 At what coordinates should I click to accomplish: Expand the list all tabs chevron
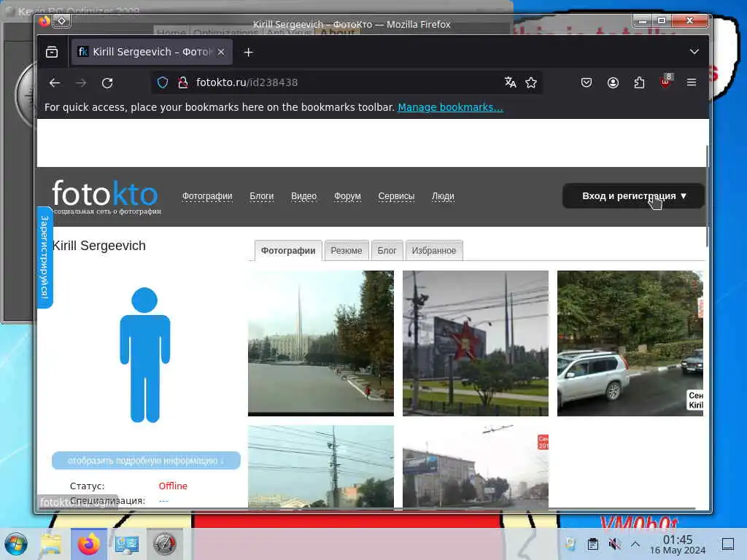coord(694,52)
